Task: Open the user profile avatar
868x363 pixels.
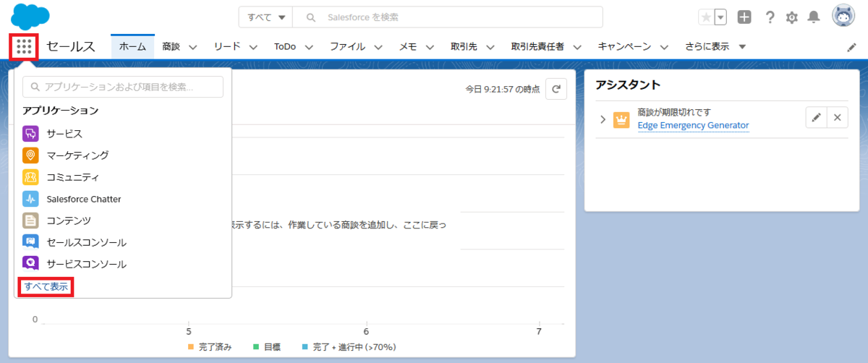Action: [844, 16]
